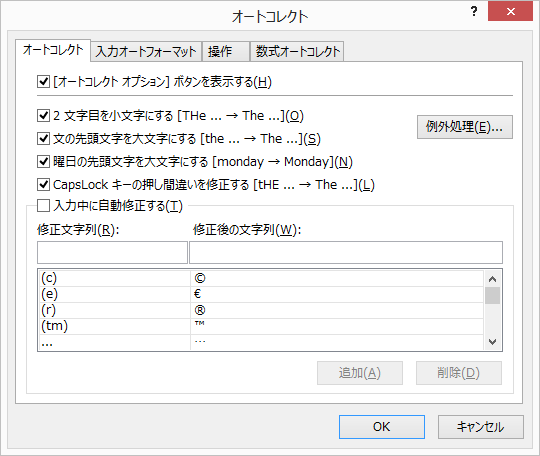Click the help question mark icon
The height and width of the screenshot is (456, 540).
474,11
